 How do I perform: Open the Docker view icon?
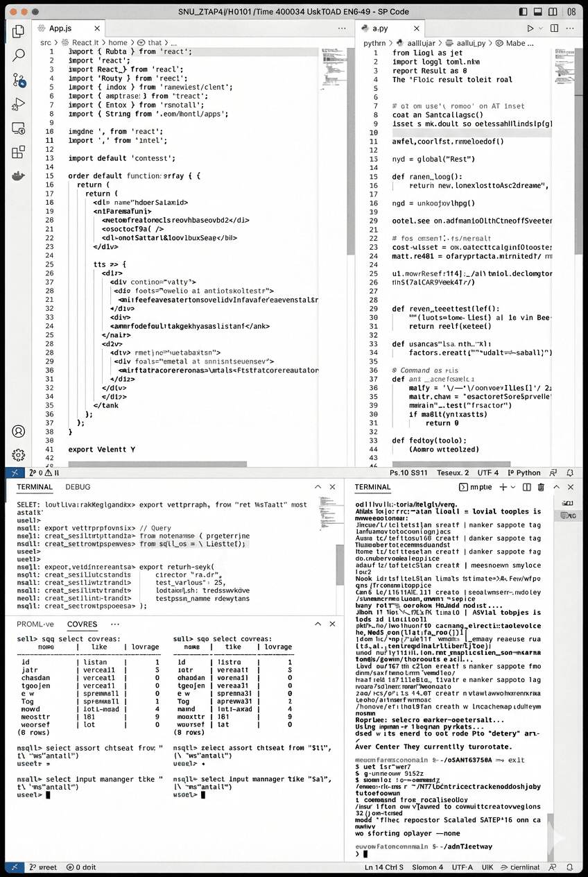(x=19, y=176)
